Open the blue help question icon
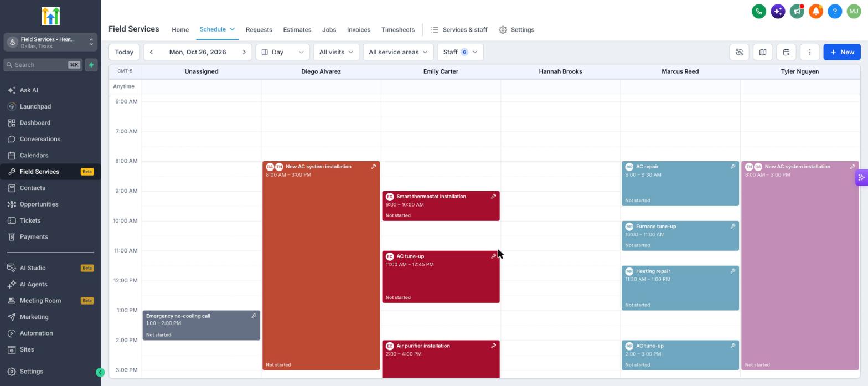Viewport: 868px width, 386px height. [x=835, y=11]
